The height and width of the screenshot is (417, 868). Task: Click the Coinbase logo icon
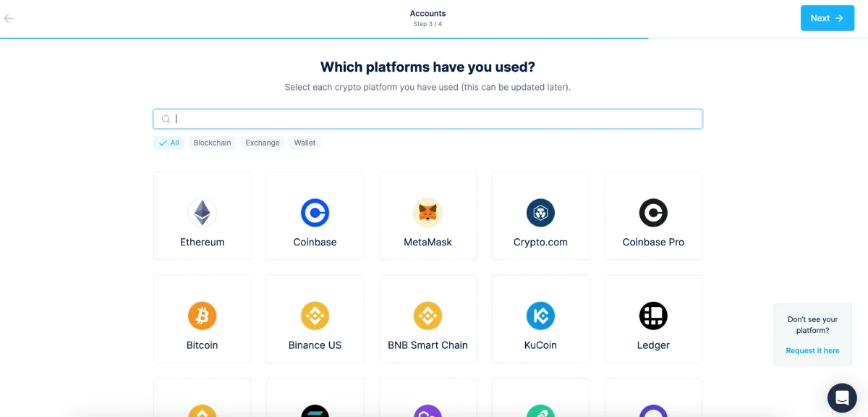coord(315,213)
